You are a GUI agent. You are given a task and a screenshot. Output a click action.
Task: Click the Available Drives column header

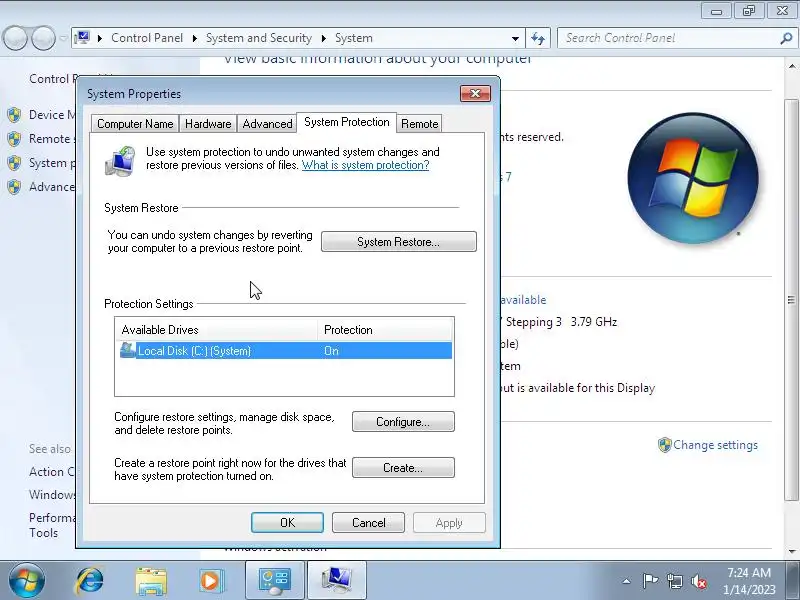(x=216, y=330)
